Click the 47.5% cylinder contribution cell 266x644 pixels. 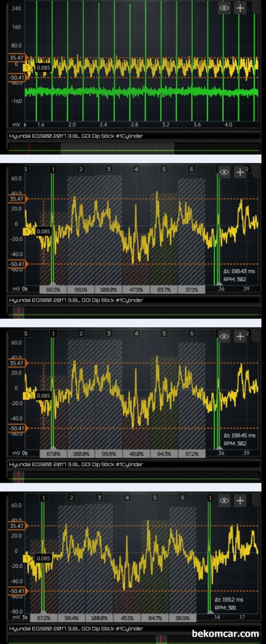point(136,290)
